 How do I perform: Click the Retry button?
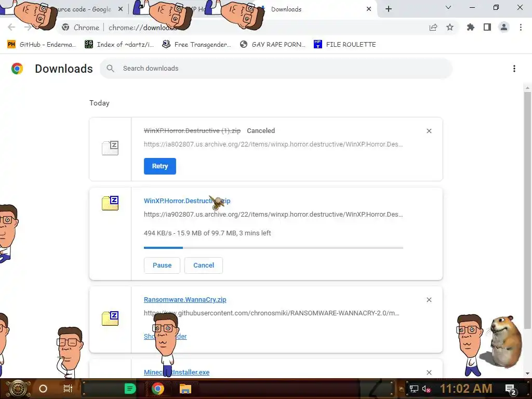(160, 166)
